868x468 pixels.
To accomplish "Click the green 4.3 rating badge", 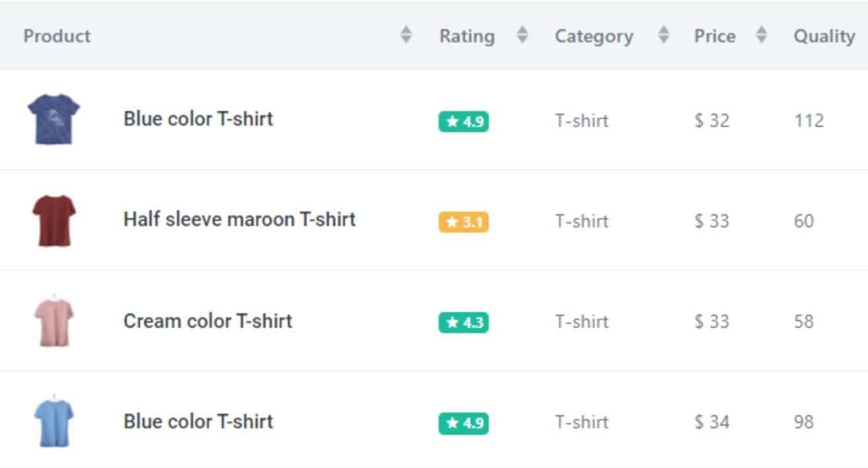I will click(464, 323).
